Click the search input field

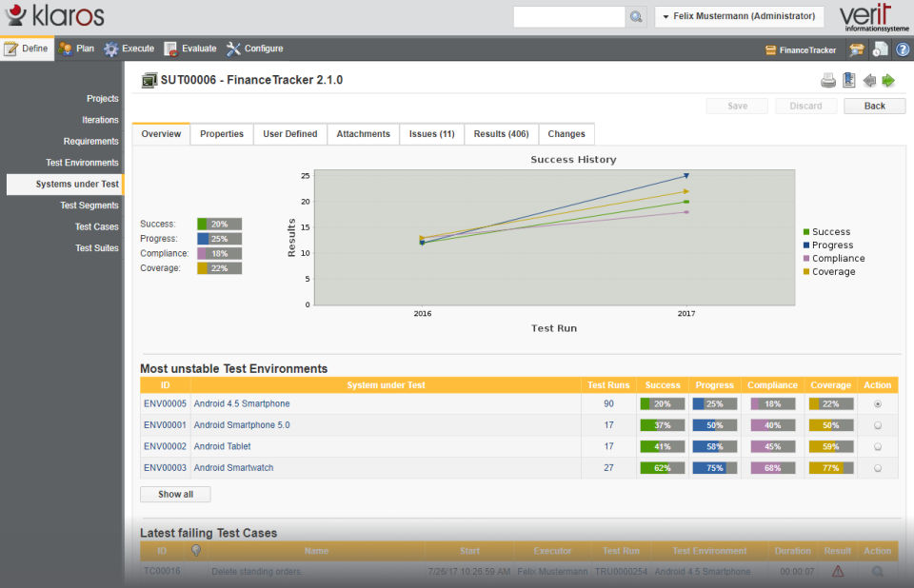pos(569,17)
